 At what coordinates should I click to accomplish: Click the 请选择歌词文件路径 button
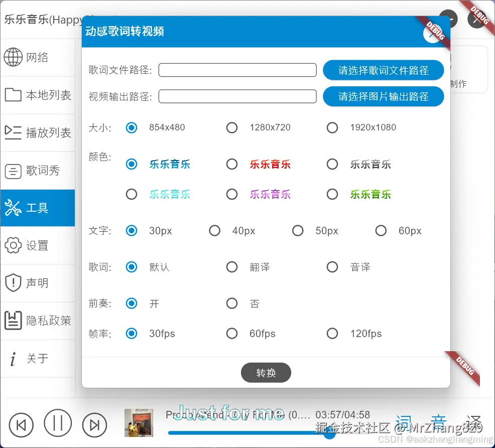(383, 70)
